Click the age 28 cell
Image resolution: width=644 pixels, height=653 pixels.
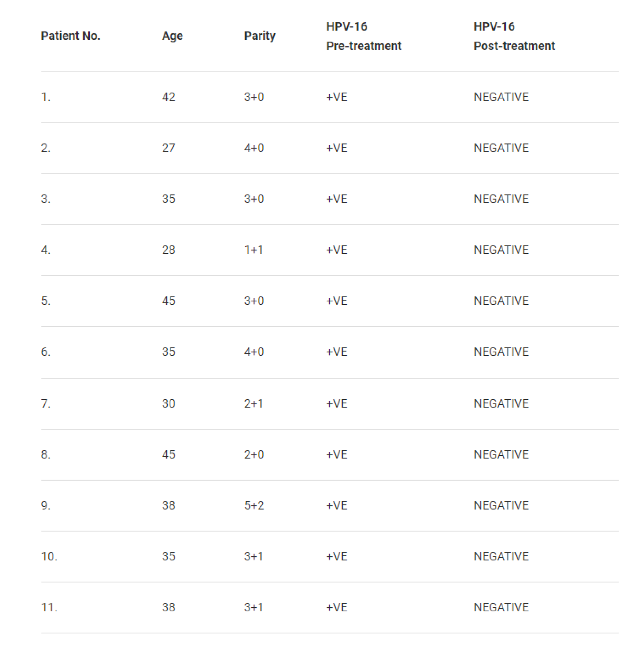(x=169, y=250)
